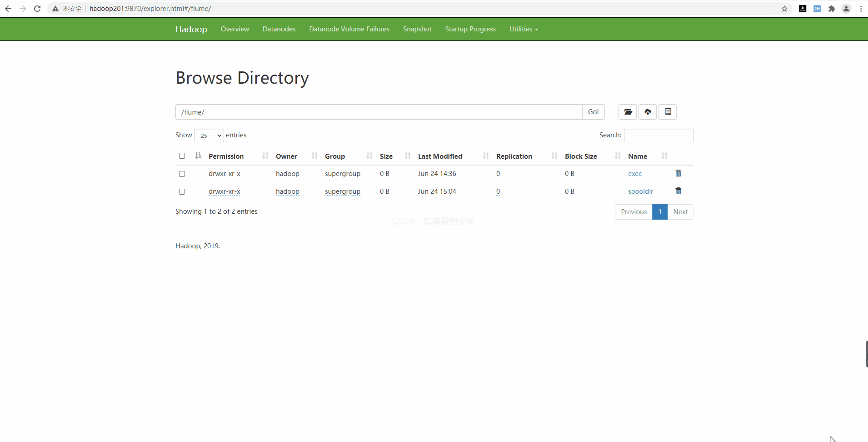Change owner hadoop in exec row
Viewport: 868px width, 442px height.
tap(288, 174)
